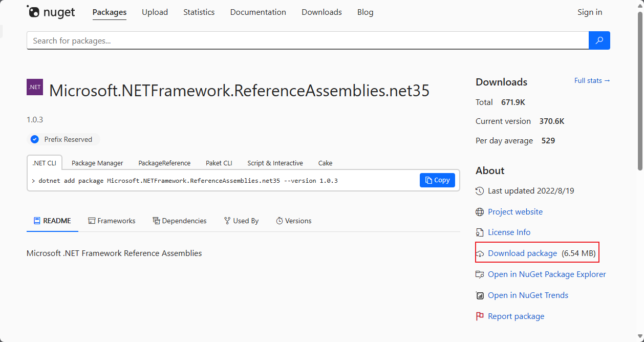
Task: Click the License Info document icon
Action: 480,232
